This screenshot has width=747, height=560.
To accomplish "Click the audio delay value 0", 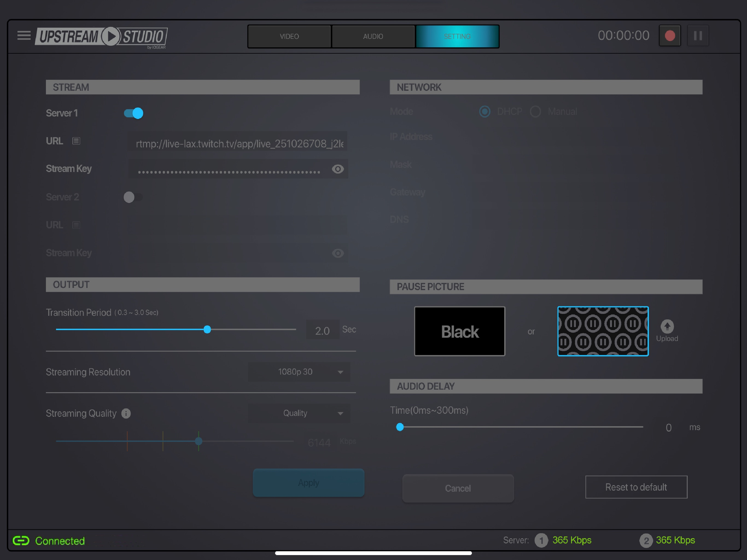I will point(668,428).
